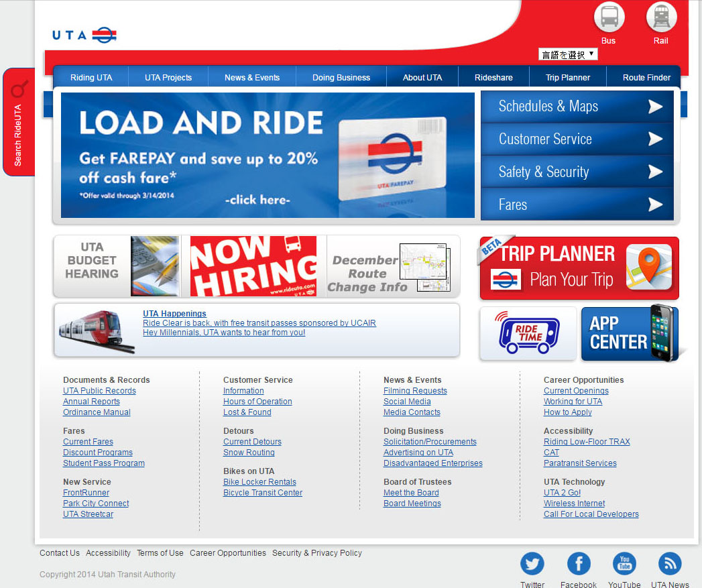The height and width of the screenshot is (588, 702).
Task: Open UTA's Facebook page
Action: 578,564
